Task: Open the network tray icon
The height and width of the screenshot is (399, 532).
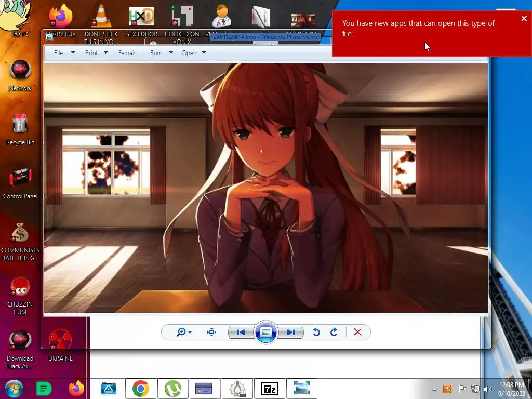Action: [x=475, y=389]
